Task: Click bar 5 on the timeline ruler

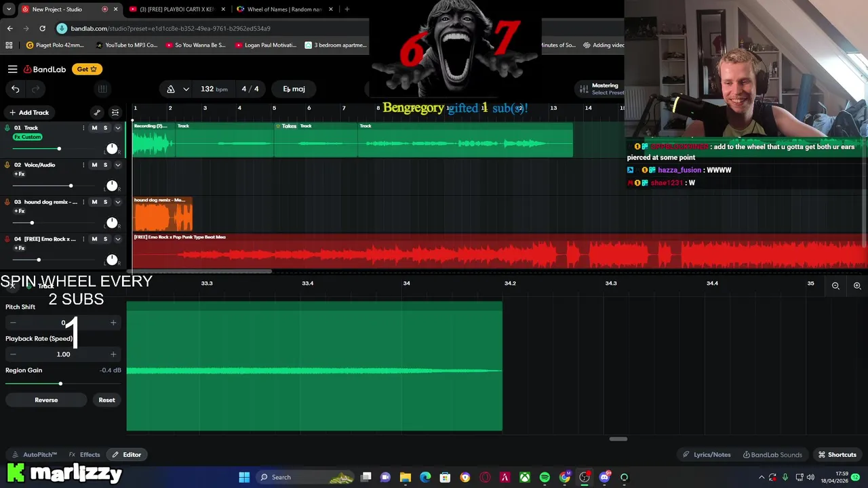Action: pos(274,108)
